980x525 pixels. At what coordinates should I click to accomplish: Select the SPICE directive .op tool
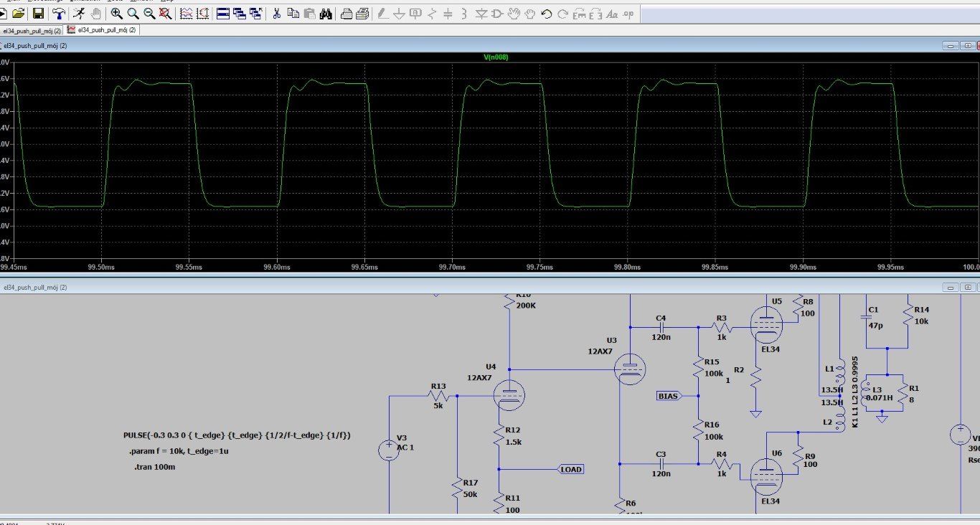click(x=628, y=14)
